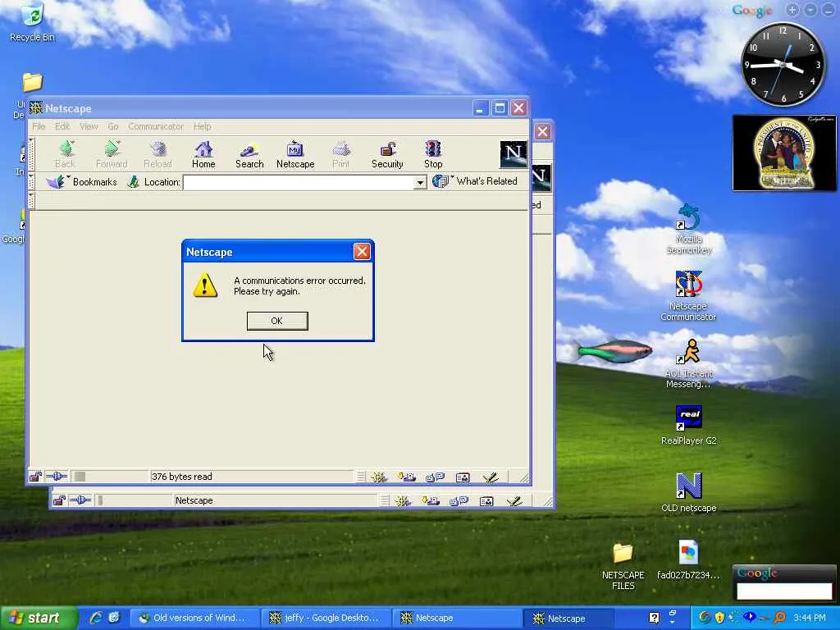Go to the Home page via toolbar
Screen dimensions: 840x630
point(203,154)
